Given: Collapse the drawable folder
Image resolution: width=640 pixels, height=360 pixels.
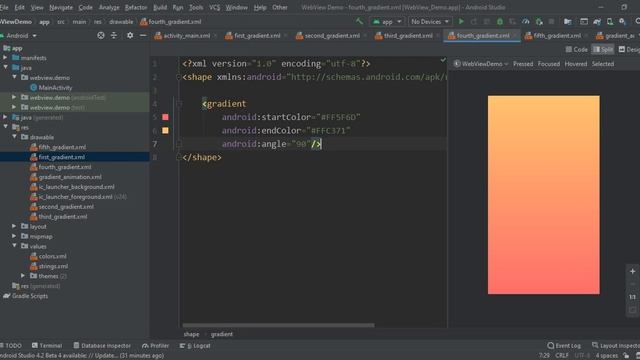Looking at the screenshot, I should point(15,137).
